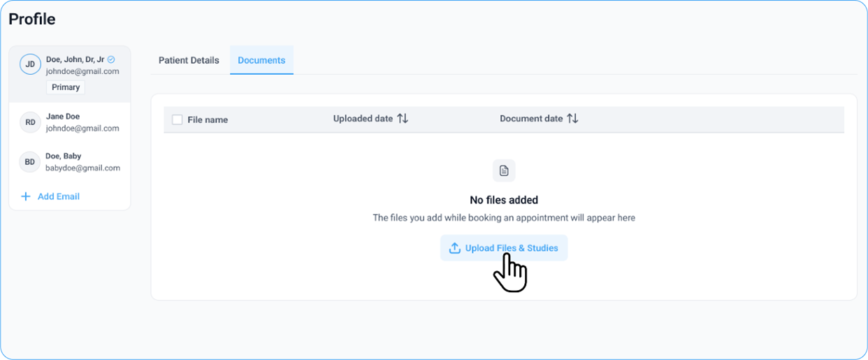The image size is (868, 360).
Task: Sort by Document date using arrows icon
Action: 572,119
